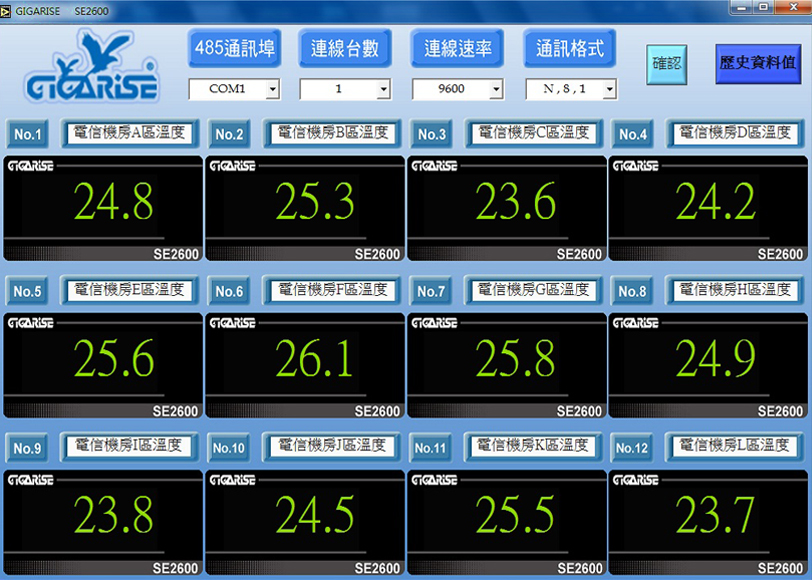Click the 25.6 temperature reading
Viewport: 812px width, 580px height.
coord(113,358)
